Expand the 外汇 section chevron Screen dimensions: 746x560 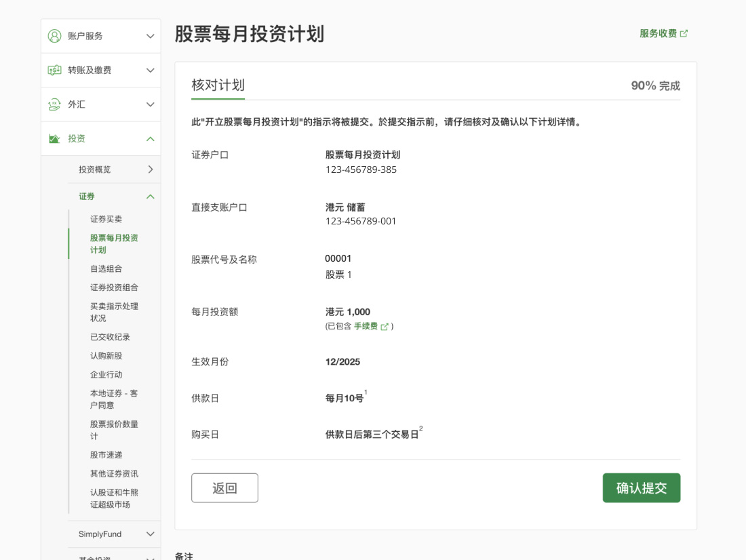pos(151,104)
